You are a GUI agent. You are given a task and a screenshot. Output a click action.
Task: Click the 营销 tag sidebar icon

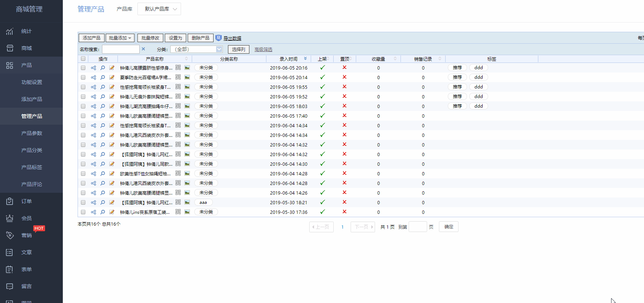pyautogui.click(x=10, y=235)
